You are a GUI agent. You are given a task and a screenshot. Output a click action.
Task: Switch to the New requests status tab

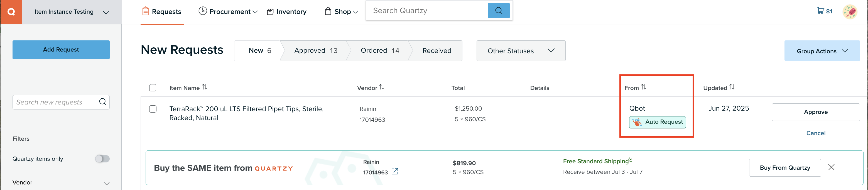click(259, 51)
